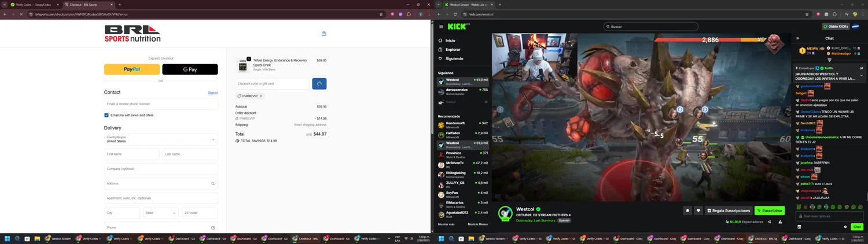Focus the Discount code or gift card field
This screenshot has width=868, height=244.
273,84
